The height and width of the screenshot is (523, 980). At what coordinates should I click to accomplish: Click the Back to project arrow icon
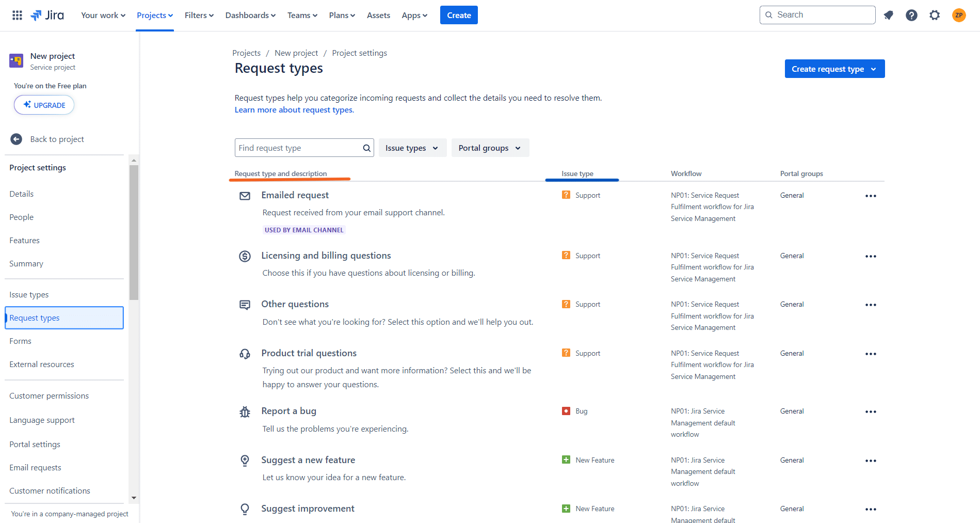16,139
